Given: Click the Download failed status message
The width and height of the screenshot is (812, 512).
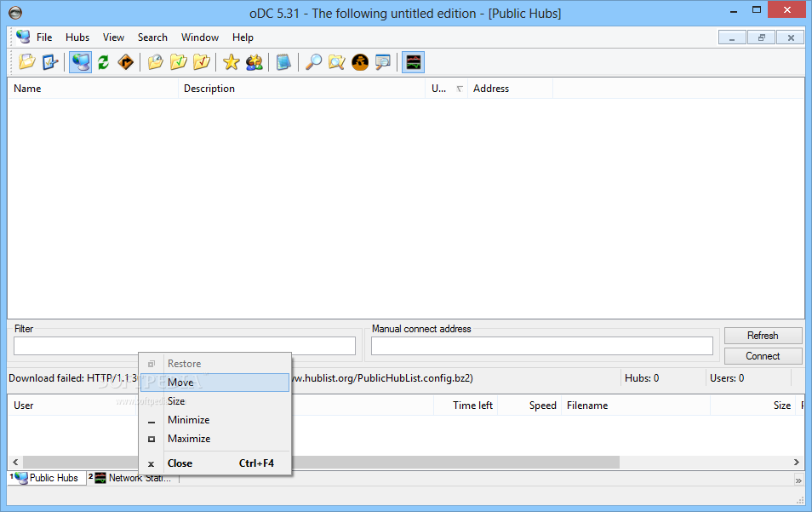Looking at the screenshot, I should (x=241, y=378).
